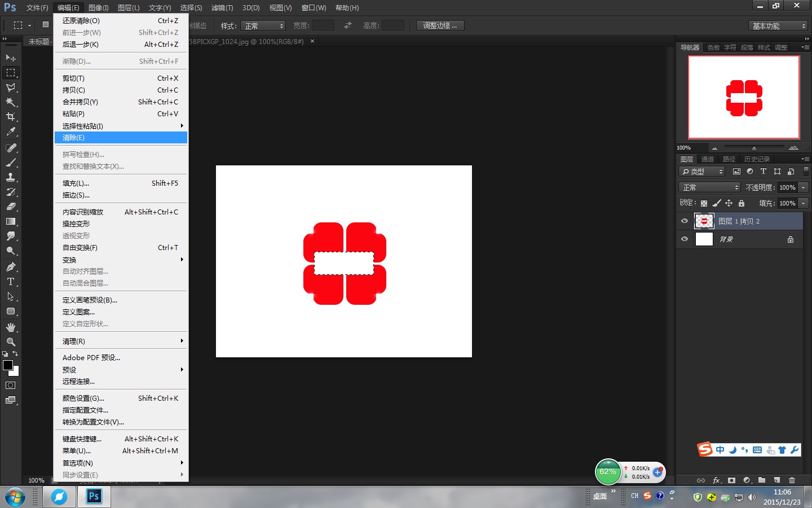The width and height of the screenshot is (812, 508).
Task: Toggle lock position
Action: (x=729, y=203)
